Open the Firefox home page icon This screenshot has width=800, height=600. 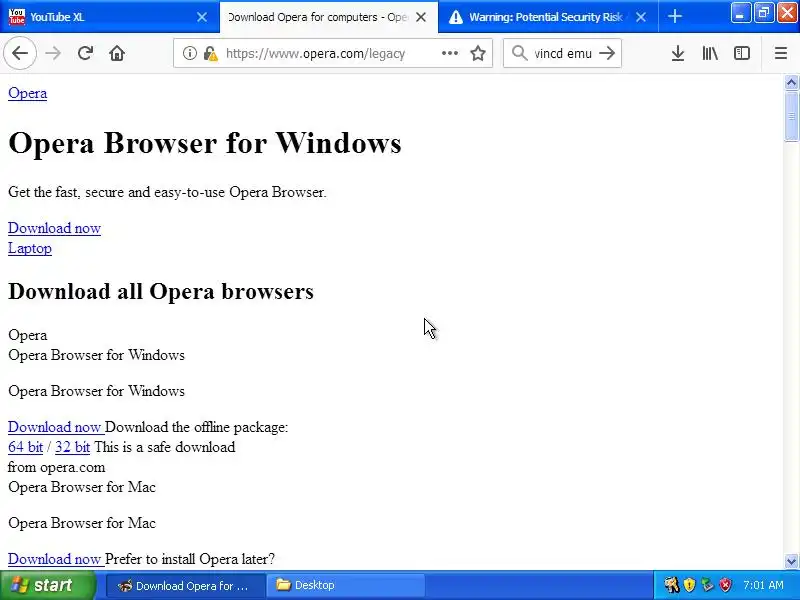click(x=117, y=53)
